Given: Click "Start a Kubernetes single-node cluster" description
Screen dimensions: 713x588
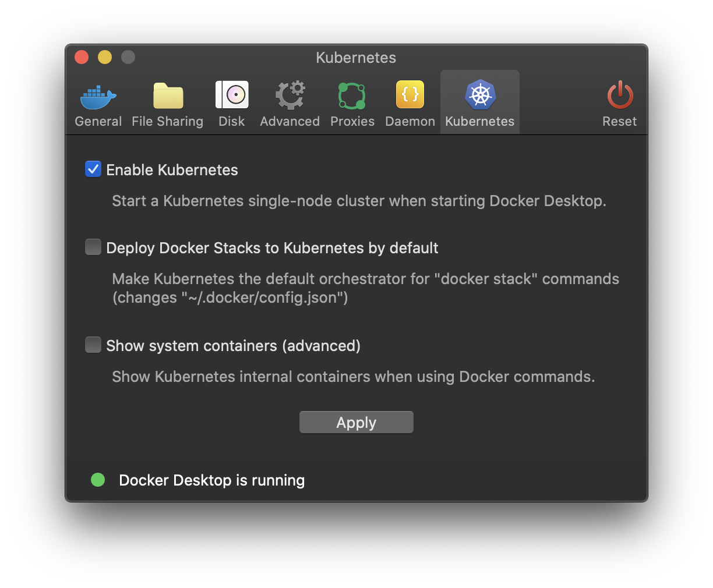Looking at the screenshot, I should (359, 201).
